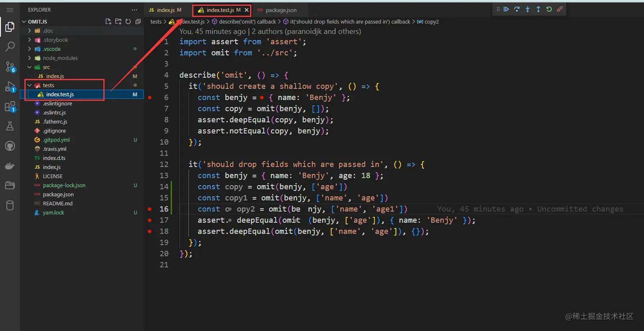Open Explorer more actions ellipsis
Image resolution: width=644 pixels, height=331 pixels.
pyautogui.click(x=135, y=9)
